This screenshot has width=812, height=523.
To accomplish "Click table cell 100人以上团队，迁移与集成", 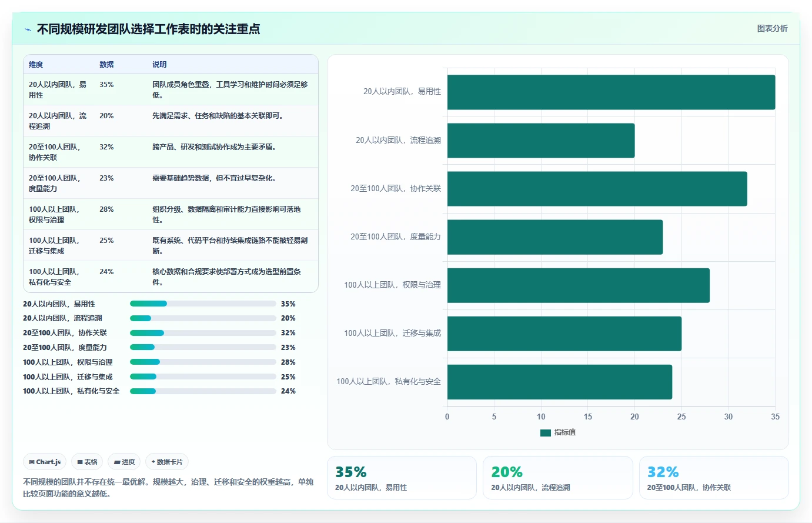I will [x=54, y=246].
